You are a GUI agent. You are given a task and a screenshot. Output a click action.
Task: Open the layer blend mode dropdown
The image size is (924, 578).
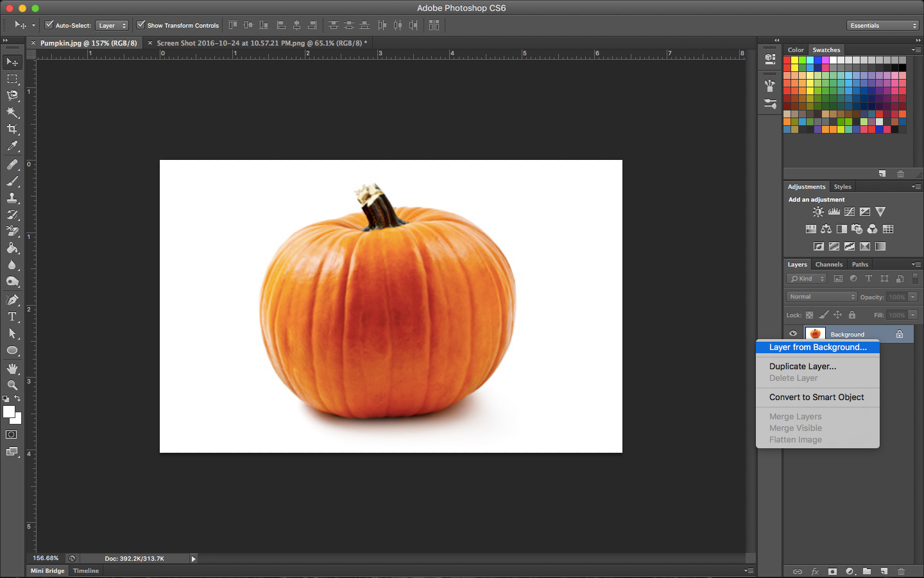tap(821, 296)
